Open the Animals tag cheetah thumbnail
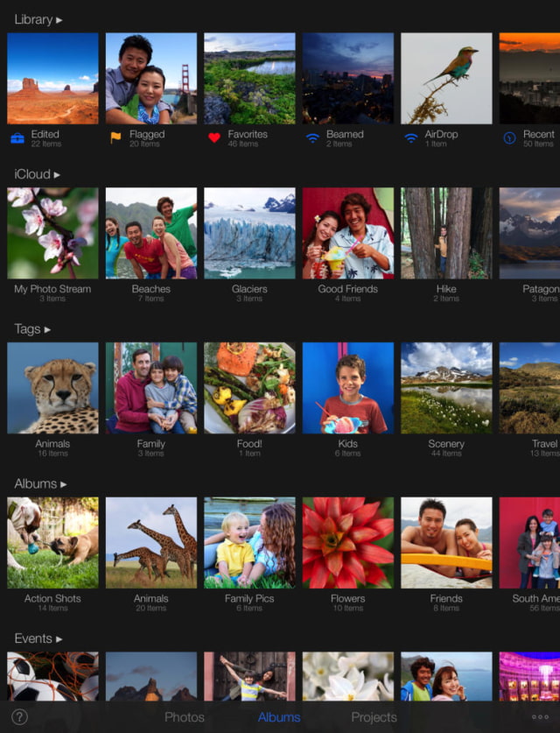Screen dimensions: 560x733 [52, 388]
